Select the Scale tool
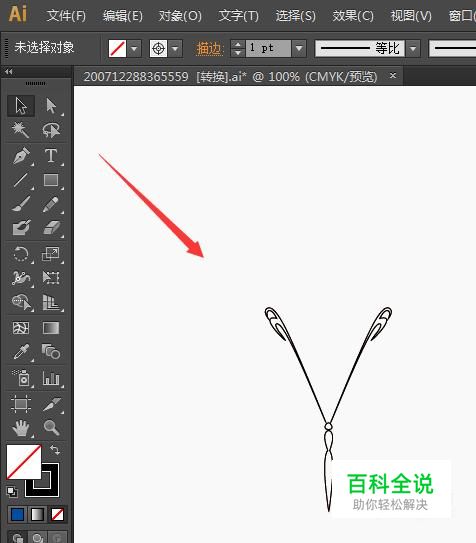The width and height of the screenshot is (476, 543). [51, 254]
